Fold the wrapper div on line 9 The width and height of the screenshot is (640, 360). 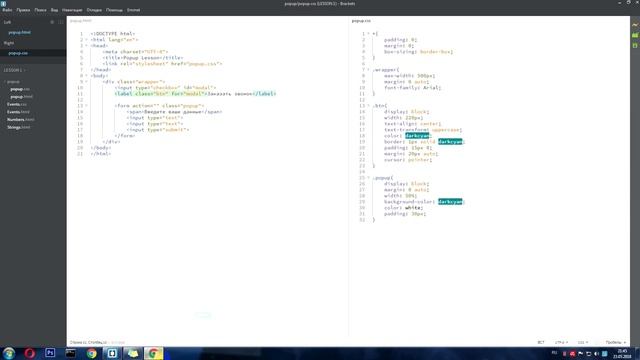point(86,82)
